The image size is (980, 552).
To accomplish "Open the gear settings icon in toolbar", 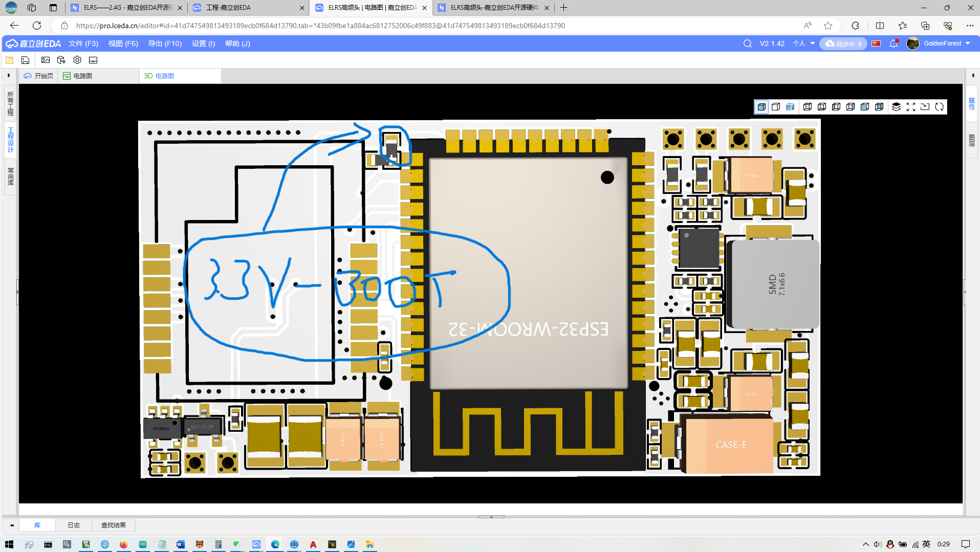I will point(77,60).
